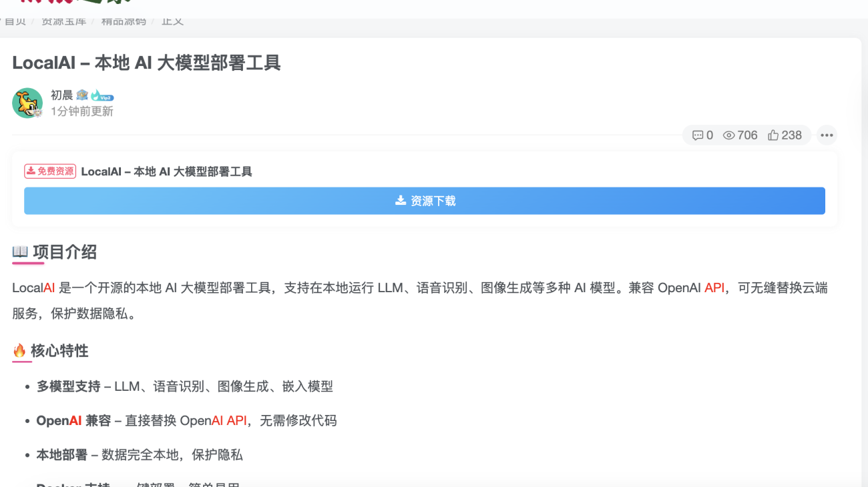Open comments via the speech bubble icon
Screen dimensions: 868x487
698,135
